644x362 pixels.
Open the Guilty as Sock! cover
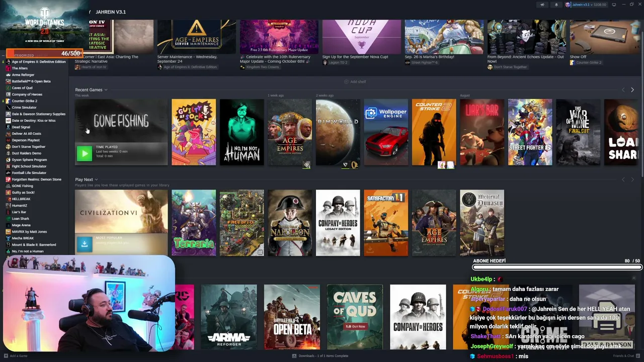(194, 132)
